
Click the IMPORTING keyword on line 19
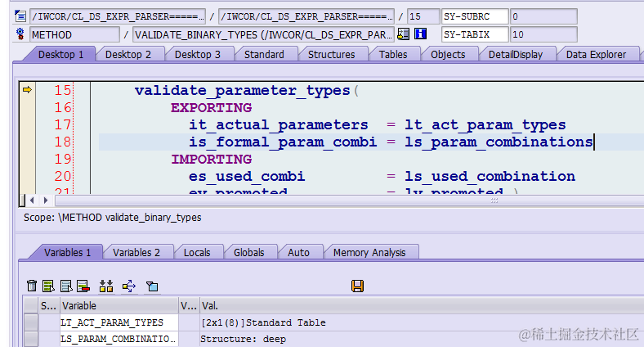pyautogui.click(x=212, y=159)
